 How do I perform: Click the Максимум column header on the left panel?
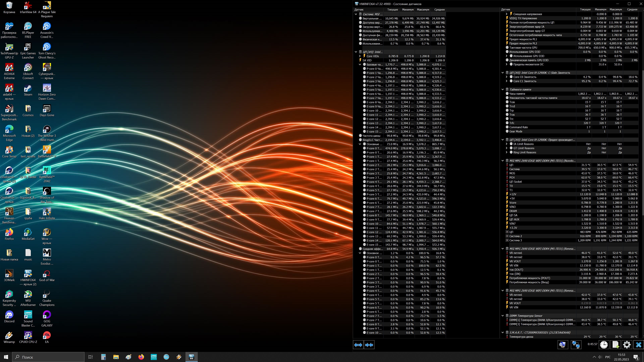(423, 10)
